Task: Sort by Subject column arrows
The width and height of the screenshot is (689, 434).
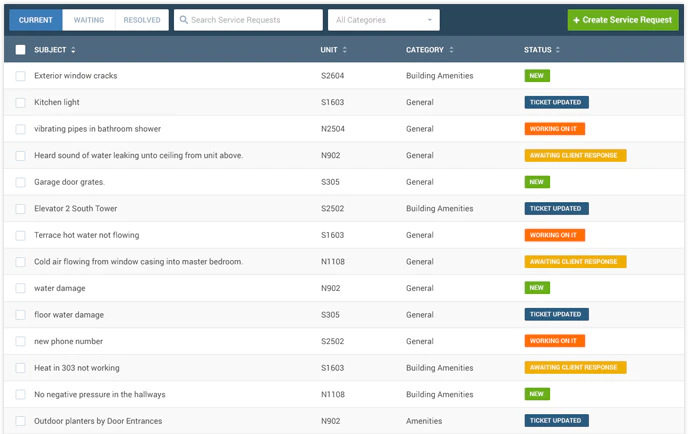Action: tap(73, 50)
